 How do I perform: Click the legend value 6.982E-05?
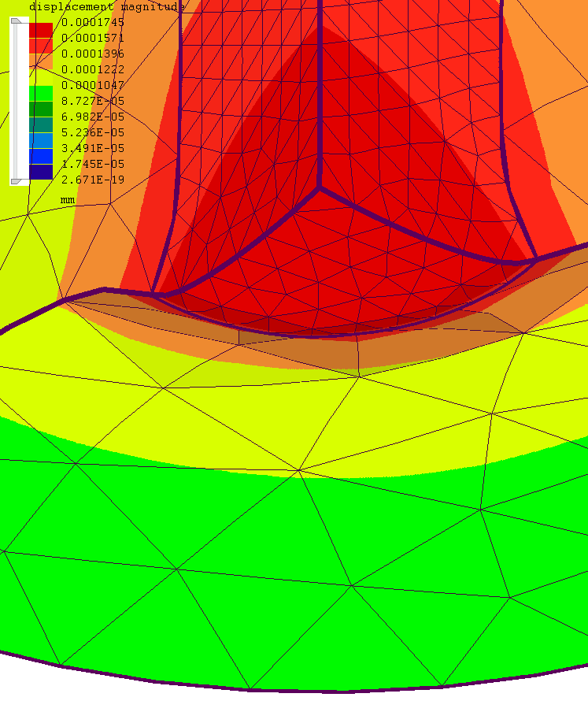pos(93,117)
